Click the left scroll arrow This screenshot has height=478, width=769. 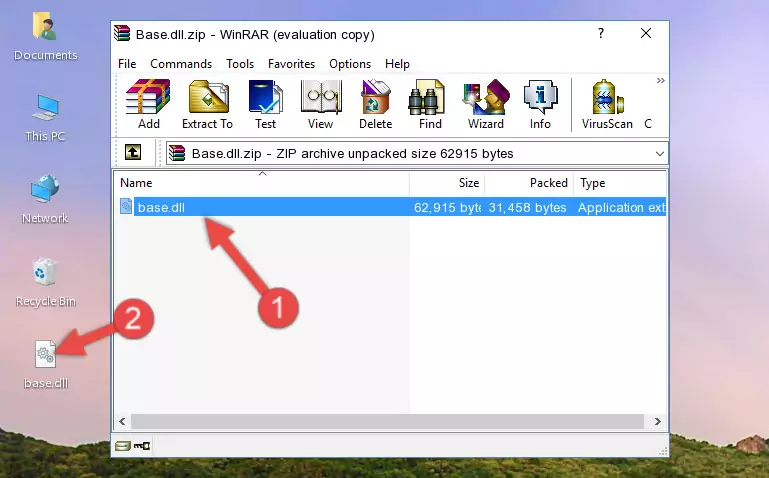123,421
